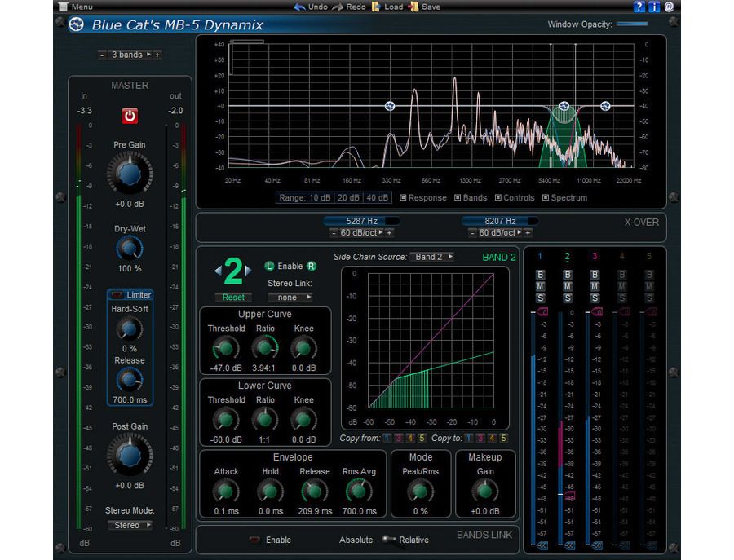Open the info 'i' icon
Screen dimensions: 734x560
(x=654, y=7)
